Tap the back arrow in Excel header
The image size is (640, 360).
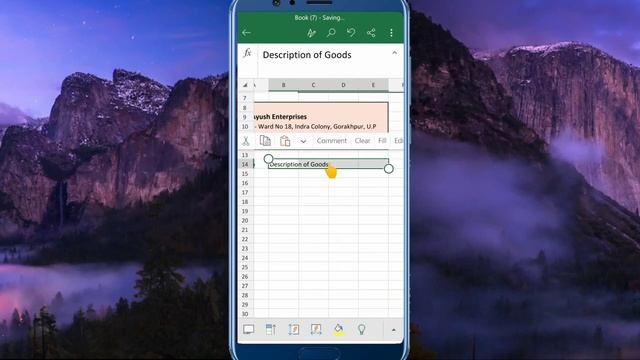(246, 33)
